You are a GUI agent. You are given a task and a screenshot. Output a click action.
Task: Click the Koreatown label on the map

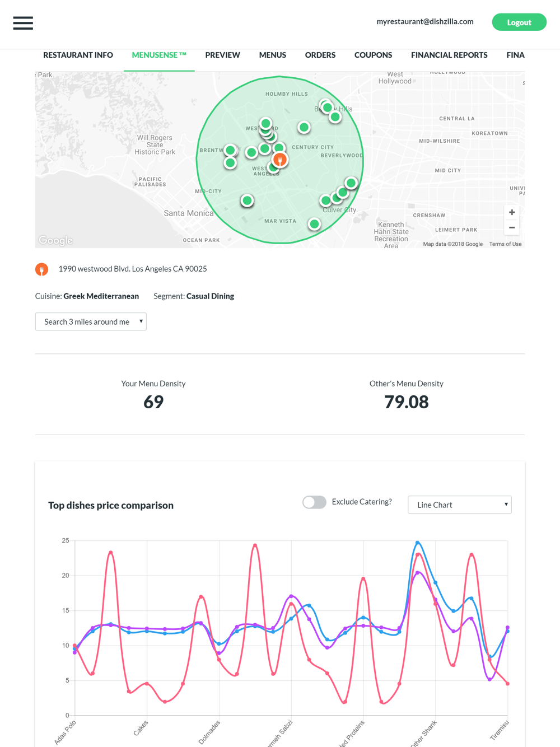pos(490,133)
